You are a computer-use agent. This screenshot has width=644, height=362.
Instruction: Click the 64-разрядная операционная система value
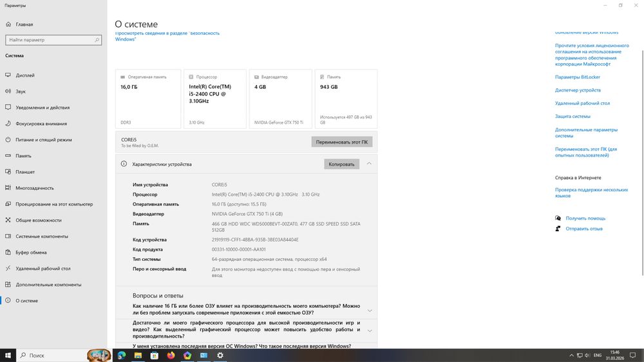(x=269, y=260)
